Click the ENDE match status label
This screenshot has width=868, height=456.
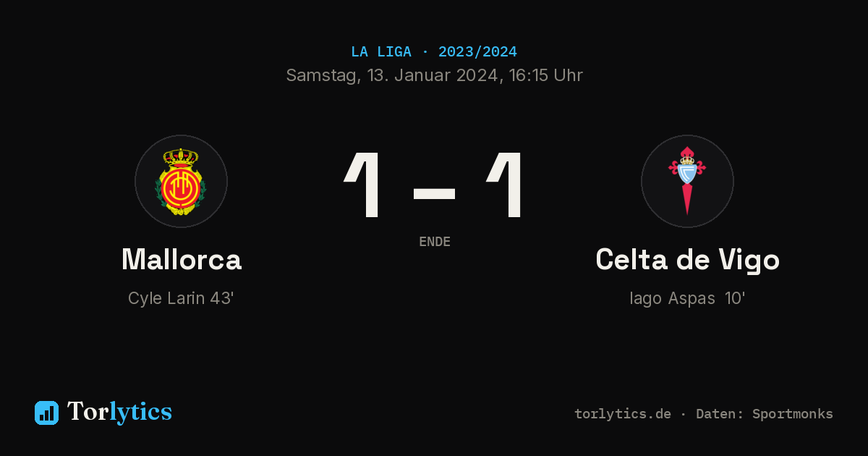435,242
